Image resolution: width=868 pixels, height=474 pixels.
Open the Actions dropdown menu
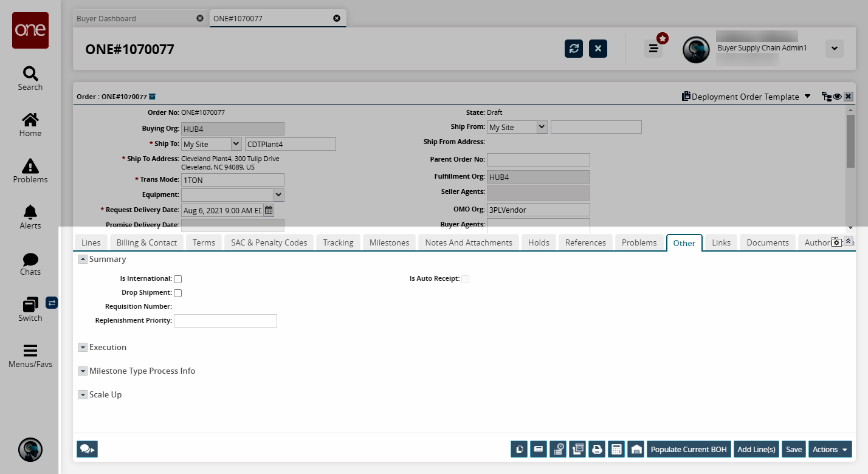point(830,449)
